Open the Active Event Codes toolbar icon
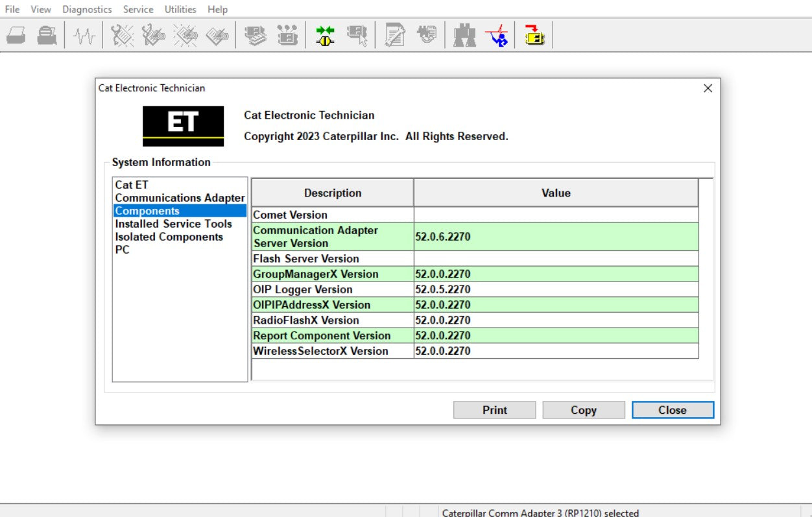Image resolution: width=812 pixels, height=517 pixels. click(x=185, y=35)
